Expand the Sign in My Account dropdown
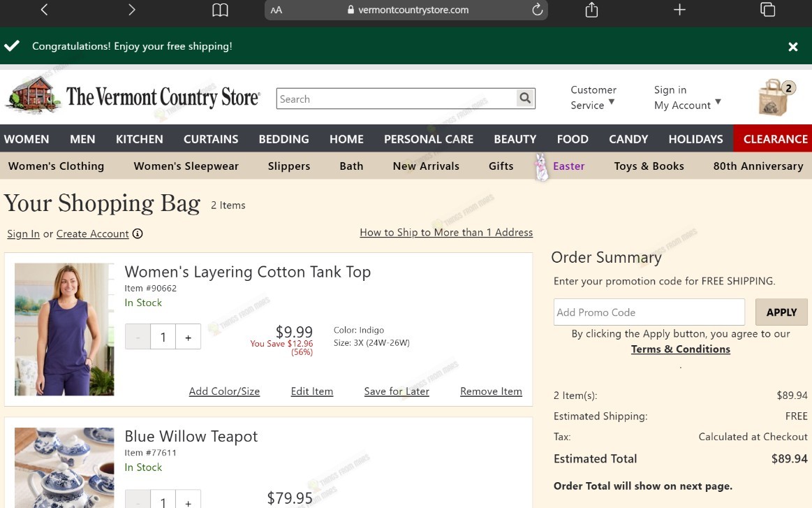The image size is (812, 508). (x=687, y=97)
